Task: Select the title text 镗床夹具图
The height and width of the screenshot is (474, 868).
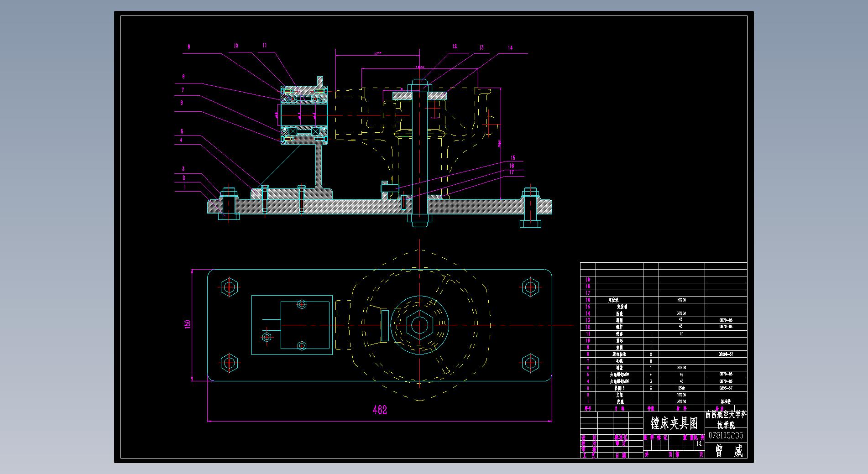Action: click(674, 423)
